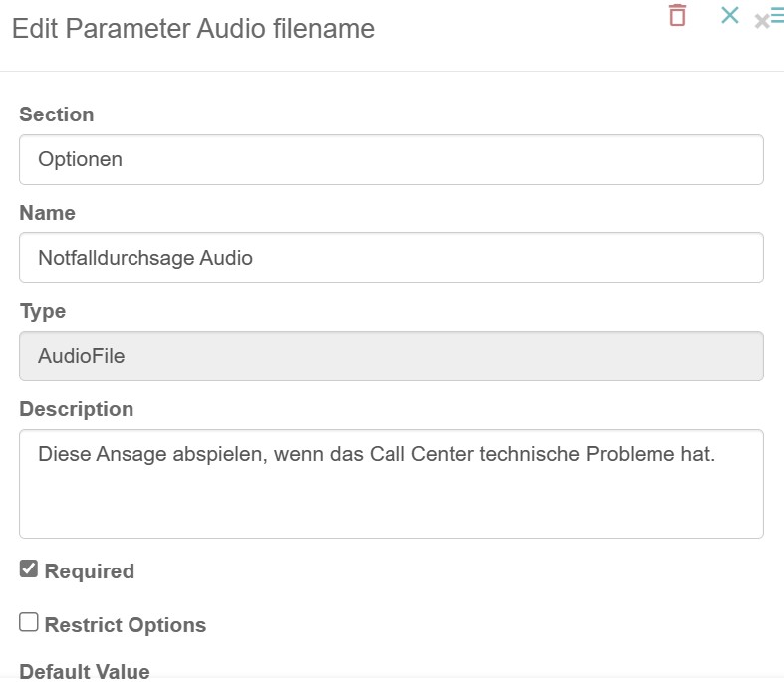Focus the Section field containing "Optionen"
The width and height of the screenshot is (784, 682).
click(x=391, y=159)
